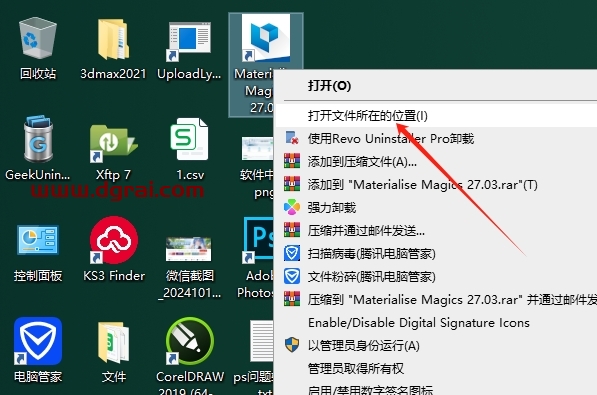Select the 控制面板 Control Panel icon
The width and height of the screenshot is (597, 395).
pyautogui.click(x=37, y=240)
